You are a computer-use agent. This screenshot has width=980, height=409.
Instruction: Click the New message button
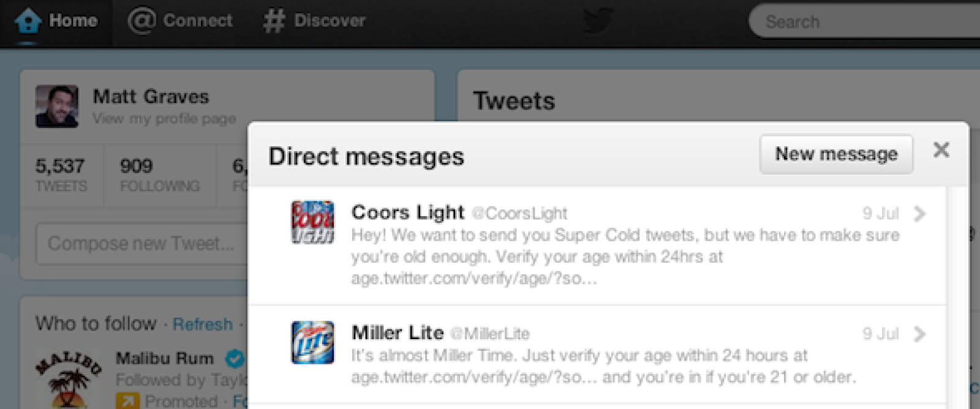837,154
